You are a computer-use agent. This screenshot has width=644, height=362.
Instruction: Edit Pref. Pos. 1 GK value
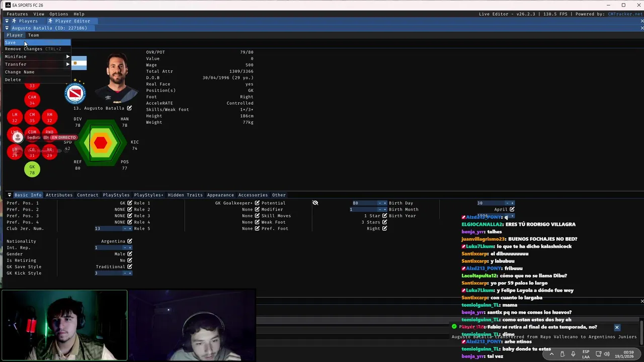pyautogui.click(x=129, y=203)
